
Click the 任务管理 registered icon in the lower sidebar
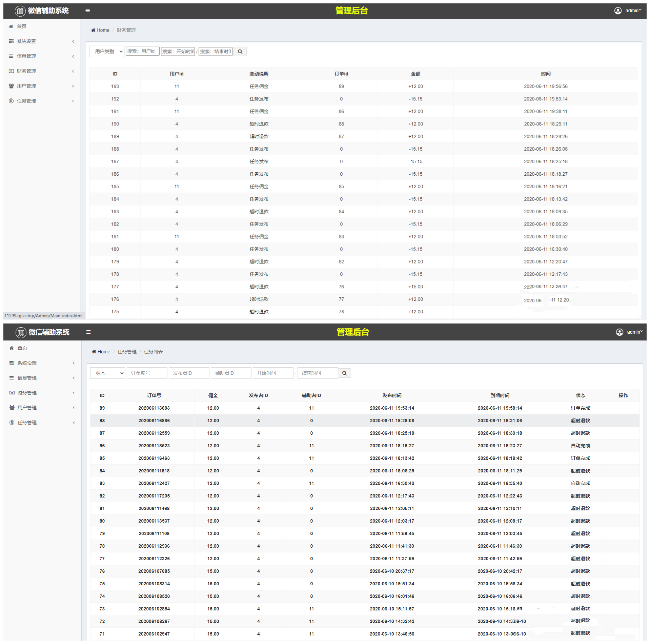(x=12, y=423)
